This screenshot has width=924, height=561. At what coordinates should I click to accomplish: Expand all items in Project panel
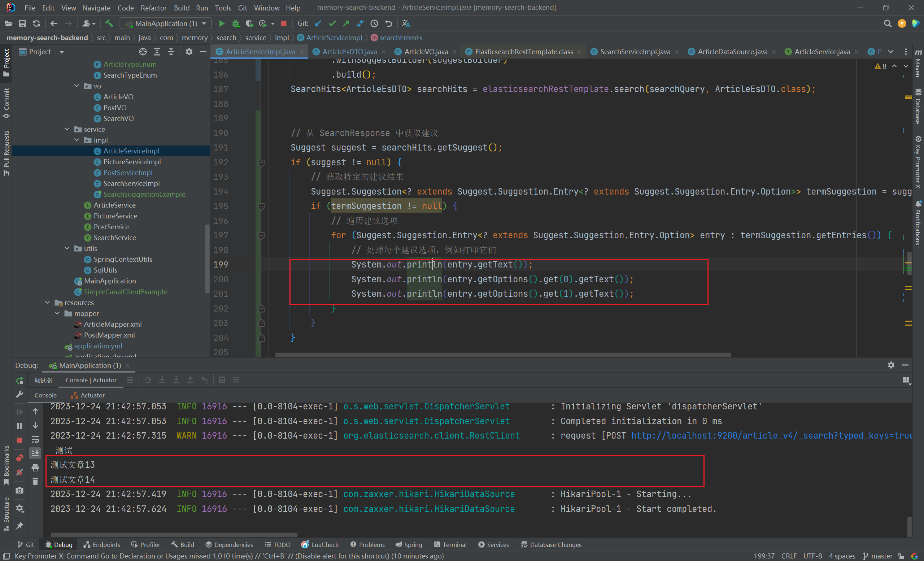pyautogui.click(x=157, y=52)
